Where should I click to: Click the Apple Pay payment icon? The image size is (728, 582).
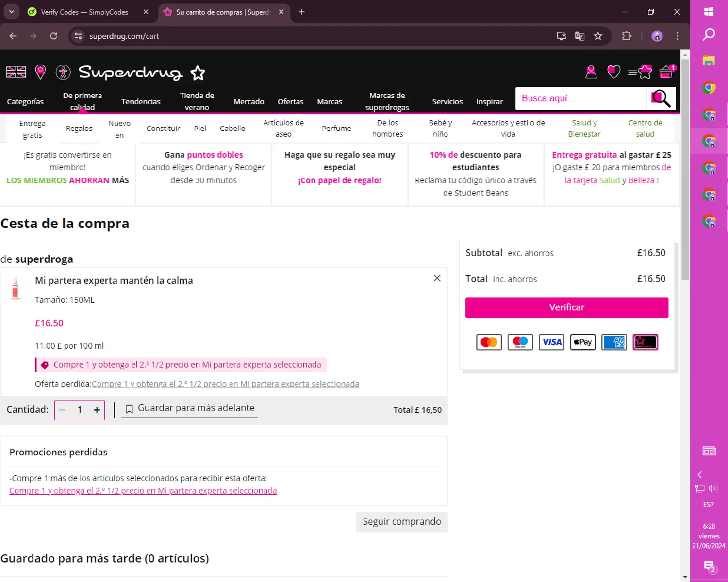coord(582,342)
